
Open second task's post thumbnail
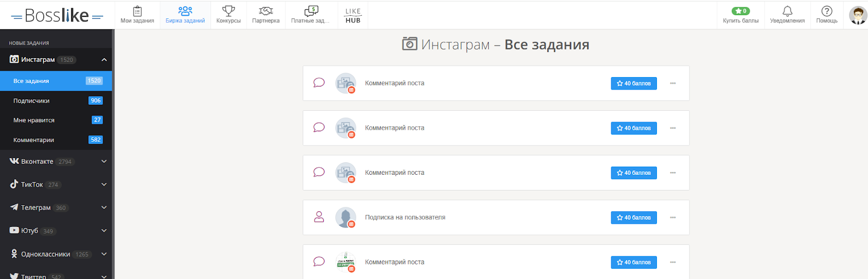coord(346,128)
